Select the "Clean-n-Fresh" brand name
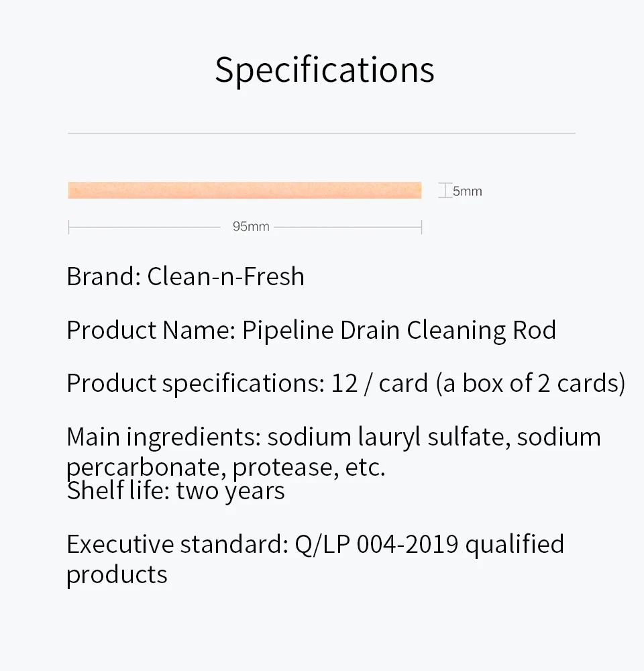This screenshot has width=644, height=671. pyautogui.click(x=225, y=276)
